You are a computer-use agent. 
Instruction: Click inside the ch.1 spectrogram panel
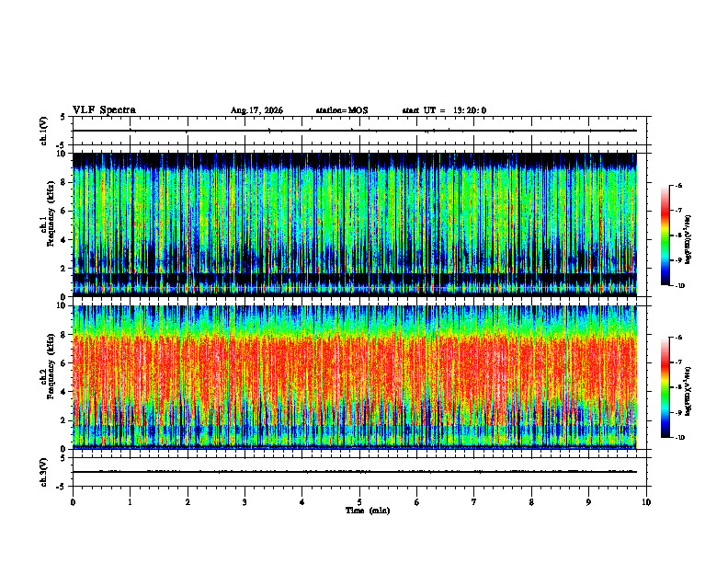(x=355, y=224)
